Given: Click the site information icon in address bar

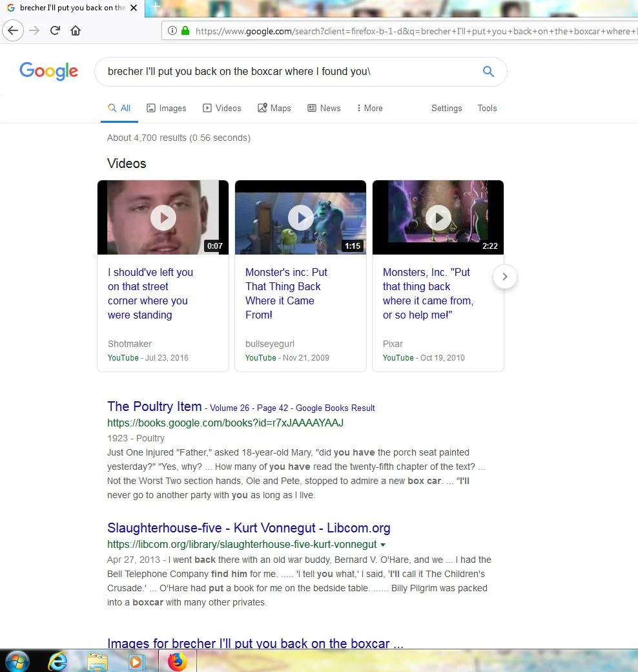Looking at the screenshot, I should pos(172,30).
